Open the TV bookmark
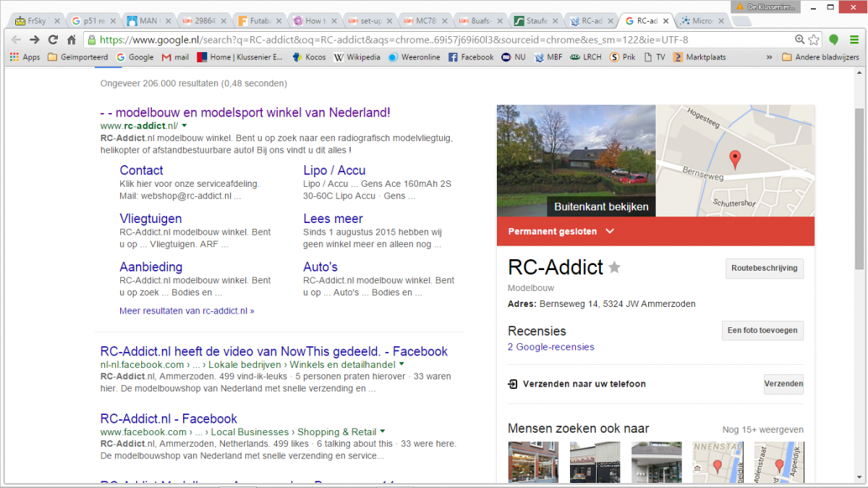 (x=655, y=57)
